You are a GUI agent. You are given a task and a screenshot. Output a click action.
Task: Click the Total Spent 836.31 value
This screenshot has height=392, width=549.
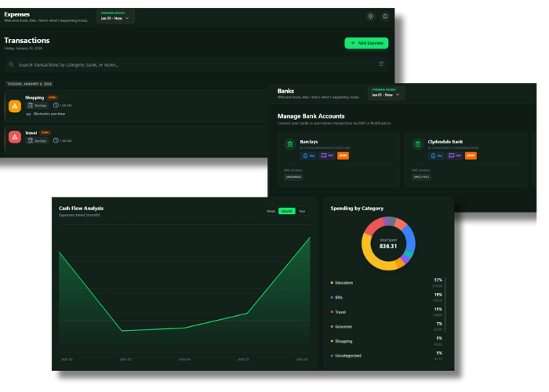[x=388, y=246]
